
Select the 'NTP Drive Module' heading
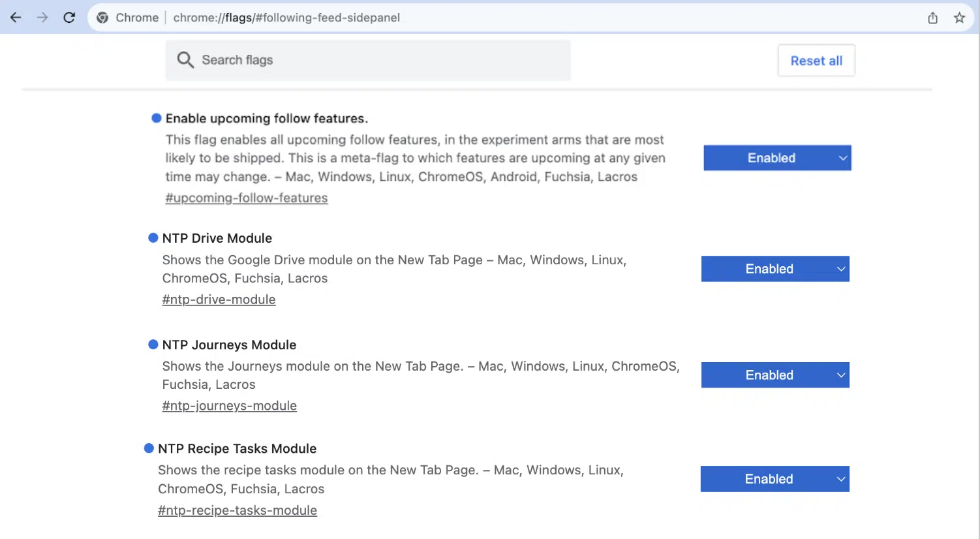[x=217, y=238]
